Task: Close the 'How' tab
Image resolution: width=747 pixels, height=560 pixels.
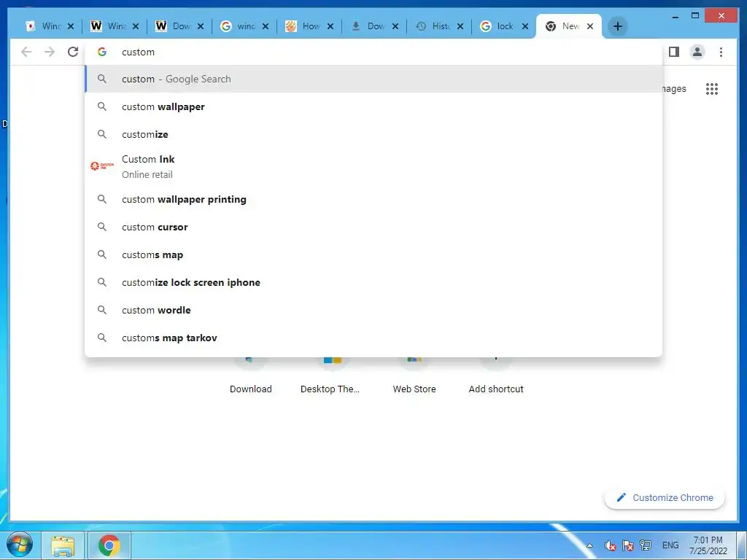Action: point(330,26)
